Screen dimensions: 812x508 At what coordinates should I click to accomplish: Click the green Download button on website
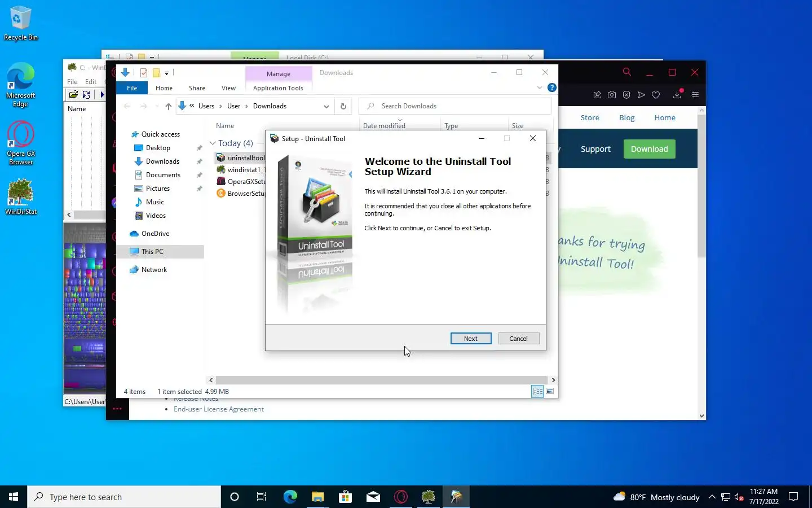[x=649, y=149]
